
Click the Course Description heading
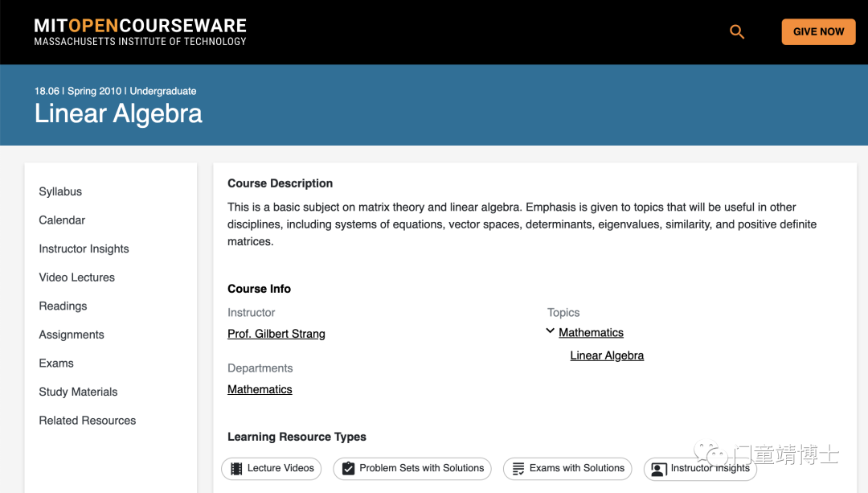tap(280, 183)
